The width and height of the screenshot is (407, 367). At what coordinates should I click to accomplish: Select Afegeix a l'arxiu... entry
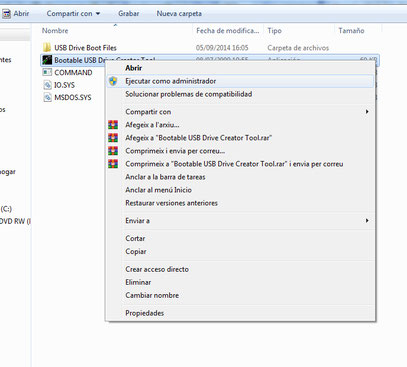click(x=240, y=125)
